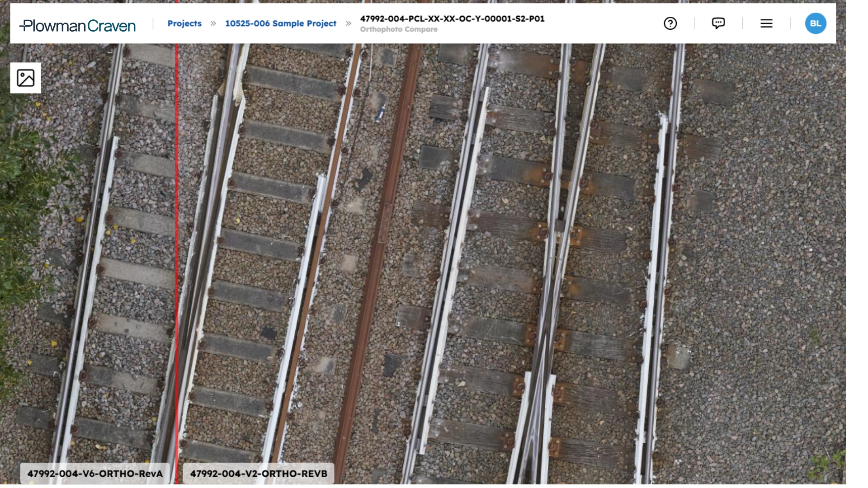
Task: Go to the Projects breadcrumb link
Action: tap(184, 23)
